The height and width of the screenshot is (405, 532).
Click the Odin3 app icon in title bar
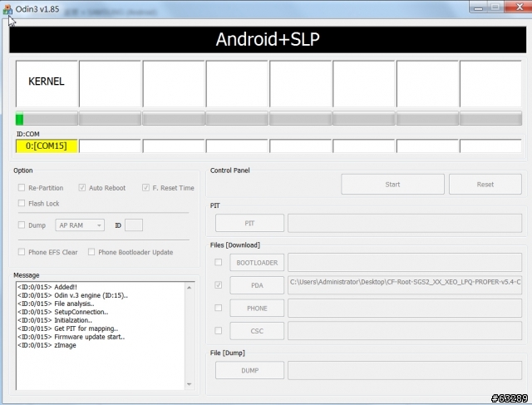click(x=7, y=9)
